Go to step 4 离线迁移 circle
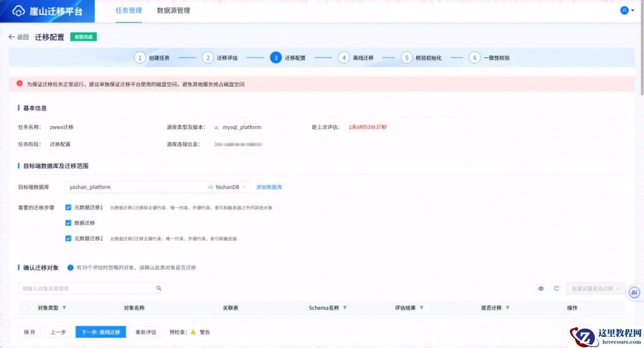 [x=344, y=58]
